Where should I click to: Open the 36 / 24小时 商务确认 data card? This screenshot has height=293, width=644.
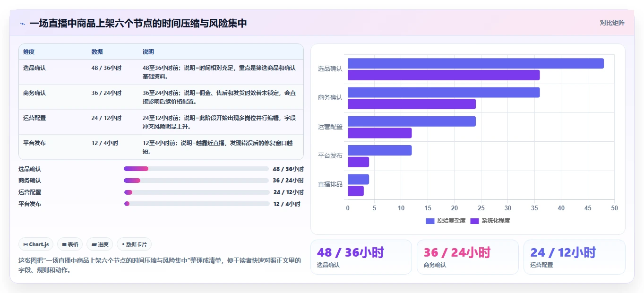click(468, 257)
